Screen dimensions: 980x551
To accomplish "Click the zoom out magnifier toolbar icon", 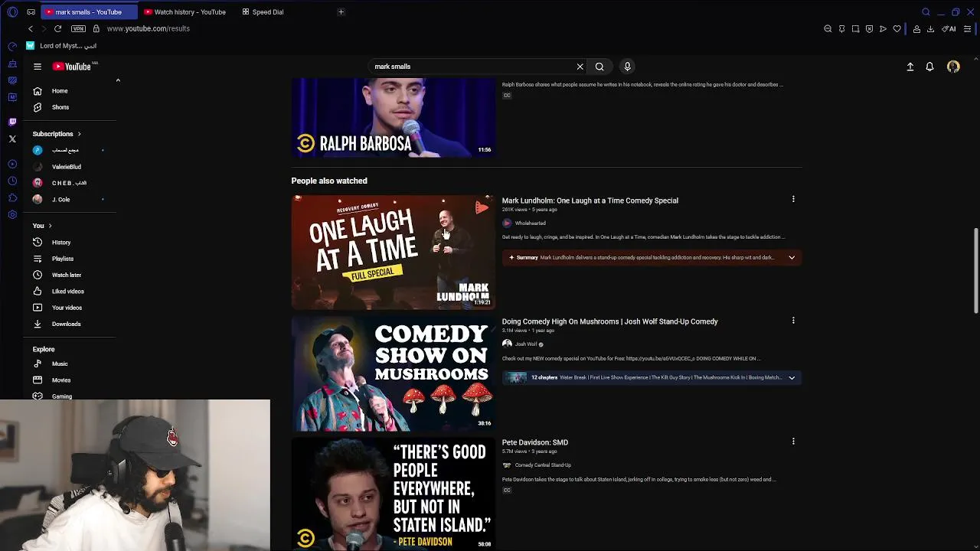I will (x=828, y=28).
